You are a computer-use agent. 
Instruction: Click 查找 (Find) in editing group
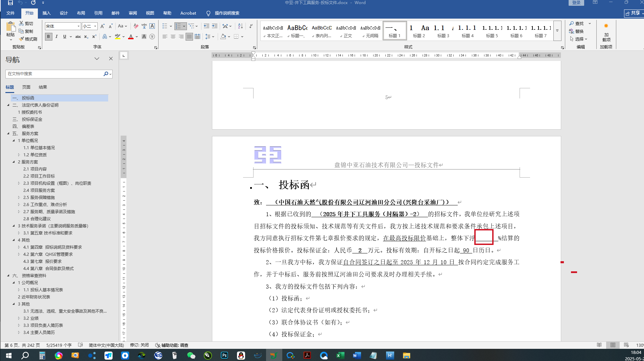coord(576,23)
